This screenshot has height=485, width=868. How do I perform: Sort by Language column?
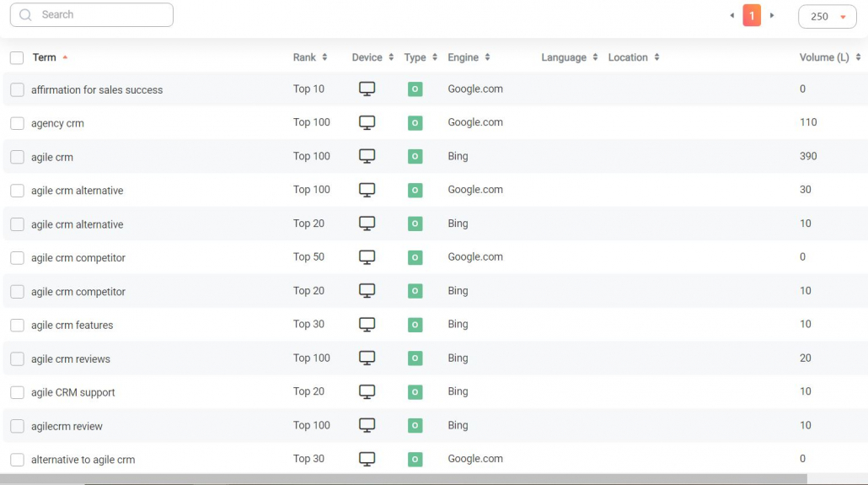(570, 57)
